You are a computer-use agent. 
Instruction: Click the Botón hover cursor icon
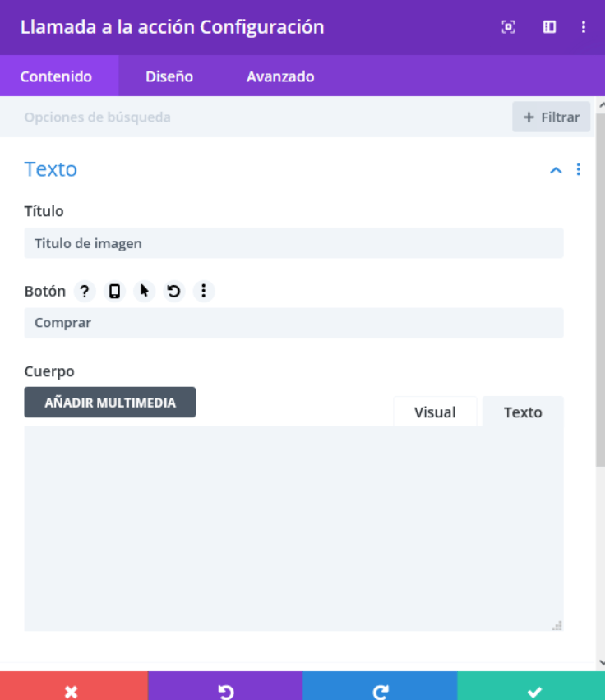click(x=144, y=292)
